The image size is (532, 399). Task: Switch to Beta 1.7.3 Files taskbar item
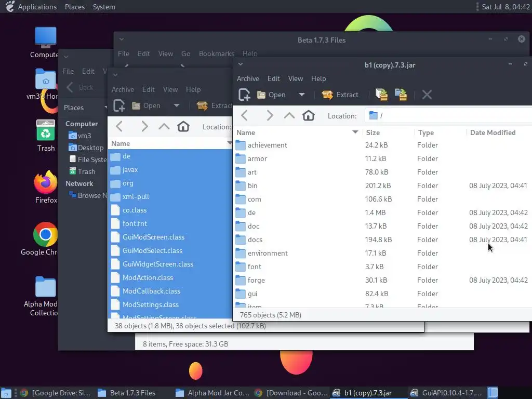coord(127,393)
